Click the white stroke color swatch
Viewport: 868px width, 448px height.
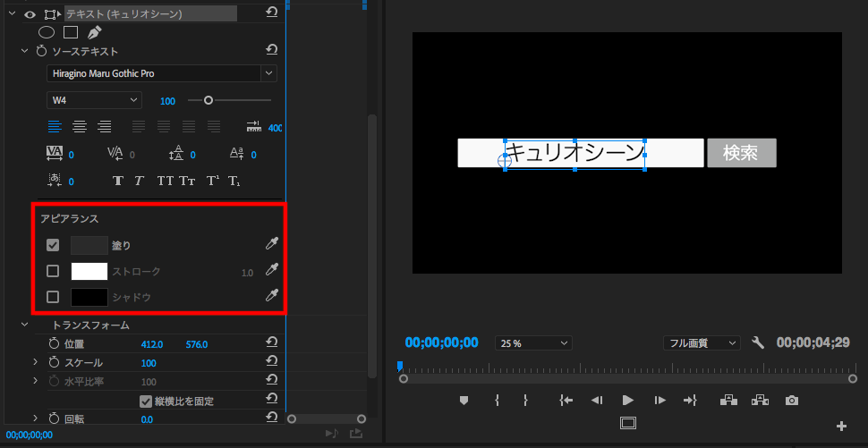(89, 271)
